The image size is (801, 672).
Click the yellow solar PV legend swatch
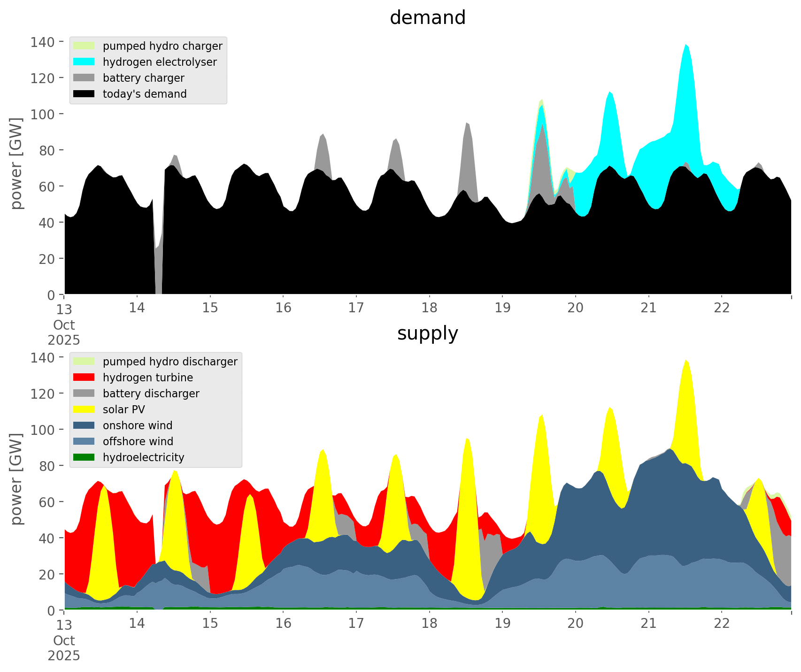click(x=84, y=409)
